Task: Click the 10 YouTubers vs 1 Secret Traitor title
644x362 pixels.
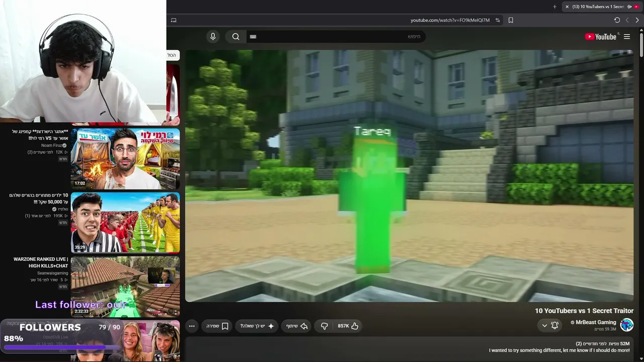Action: pyautogui.click(x=584, y=311)
